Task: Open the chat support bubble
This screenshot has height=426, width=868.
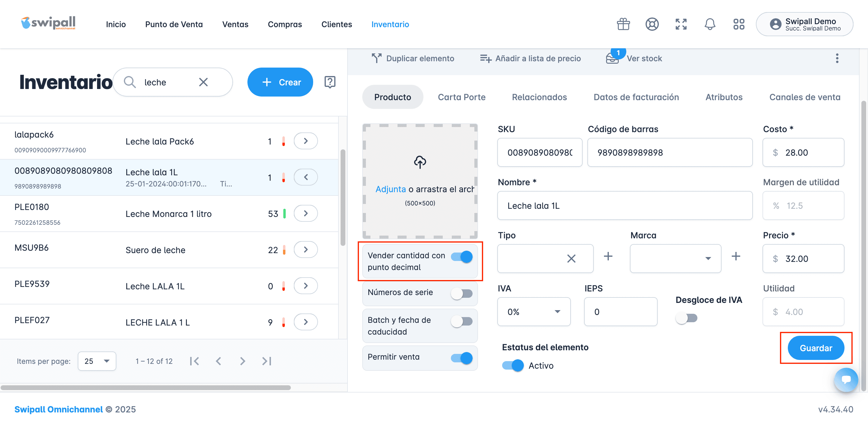Action: [846, 380]
